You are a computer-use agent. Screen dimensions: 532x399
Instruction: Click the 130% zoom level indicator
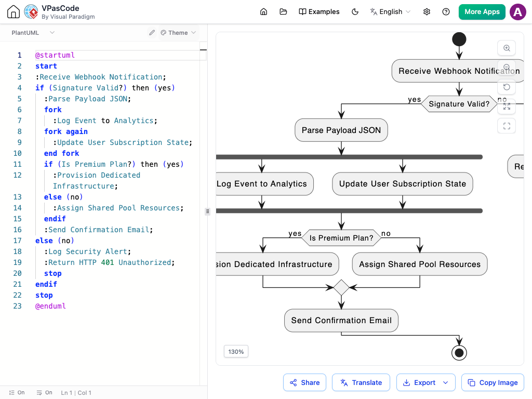point(236,352)
